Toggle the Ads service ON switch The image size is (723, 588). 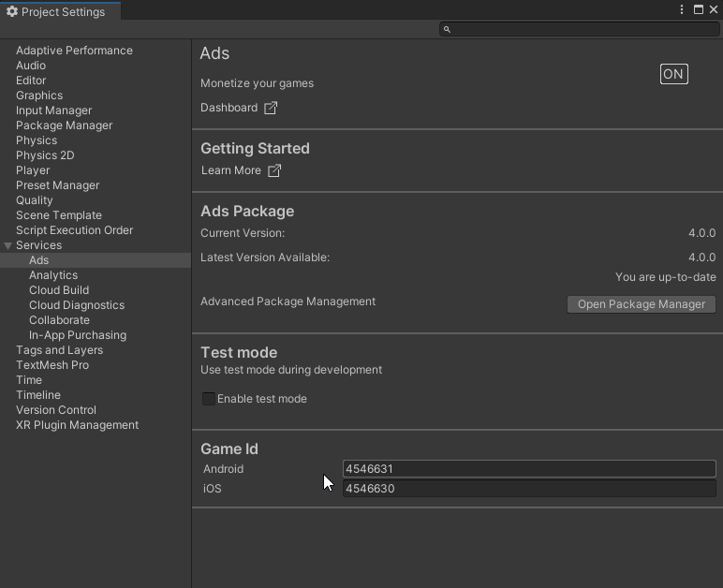(673, 74)
